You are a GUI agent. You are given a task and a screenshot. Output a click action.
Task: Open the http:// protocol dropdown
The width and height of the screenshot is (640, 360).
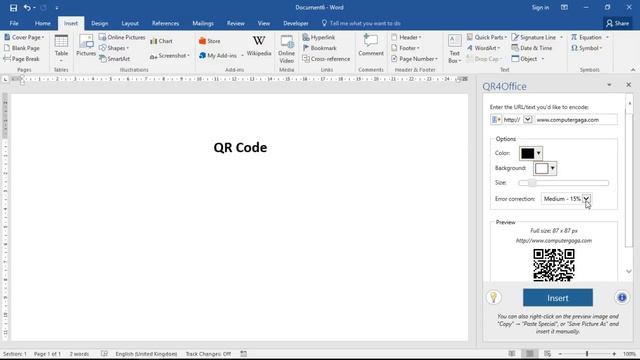coord(527,119)
